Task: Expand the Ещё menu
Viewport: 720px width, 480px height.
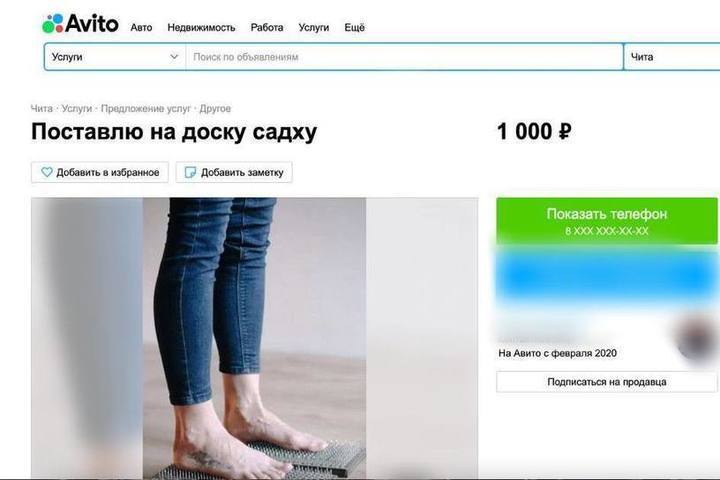Action: [x=354, y=28]
